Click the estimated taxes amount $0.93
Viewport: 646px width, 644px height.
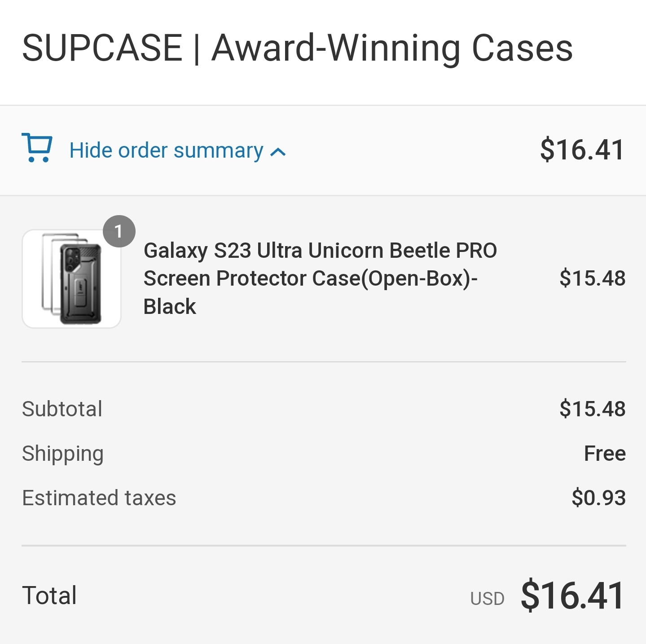(x=598, y=498)
